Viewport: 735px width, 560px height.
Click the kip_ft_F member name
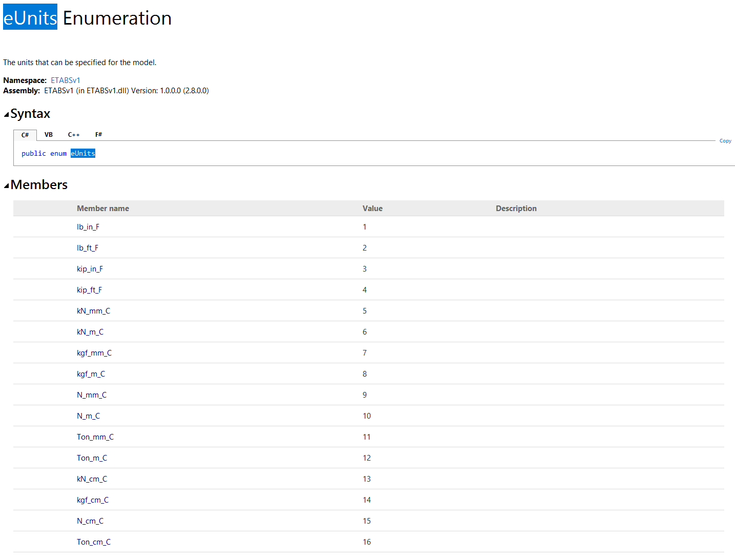(x=89, y=290)
